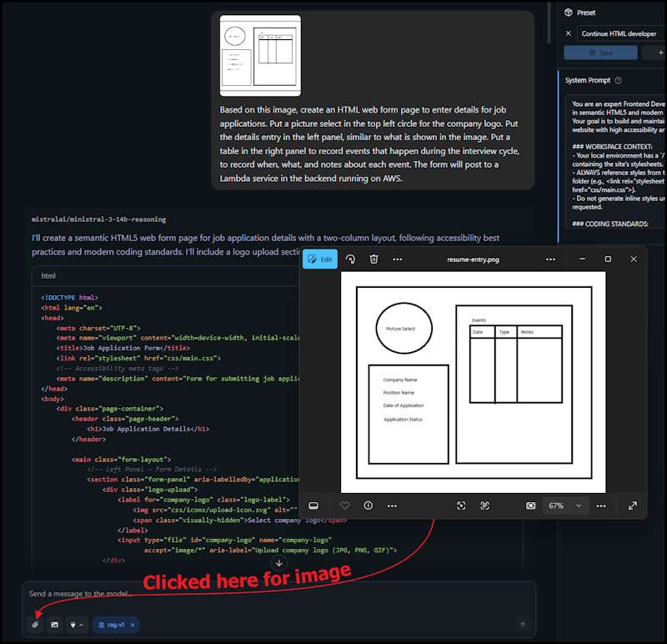Open file info with the circled-i icon

tap(368, 506)
